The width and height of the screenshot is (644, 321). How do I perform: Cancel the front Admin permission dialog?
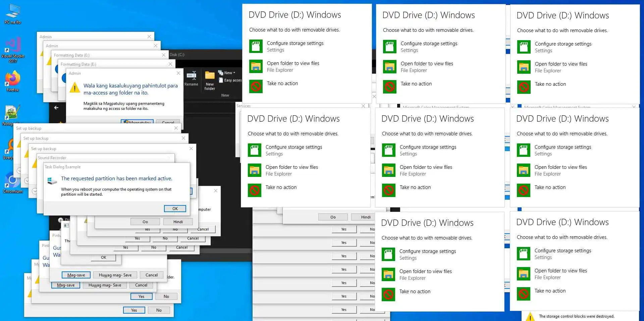click(168, 122)
